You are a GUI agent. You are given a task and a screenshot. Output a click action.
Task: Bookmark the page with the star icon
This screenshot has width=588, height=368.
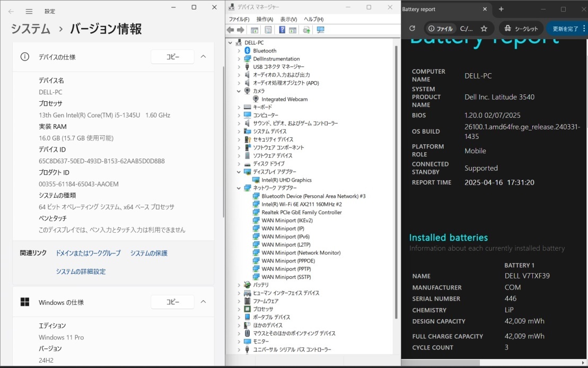484,29
